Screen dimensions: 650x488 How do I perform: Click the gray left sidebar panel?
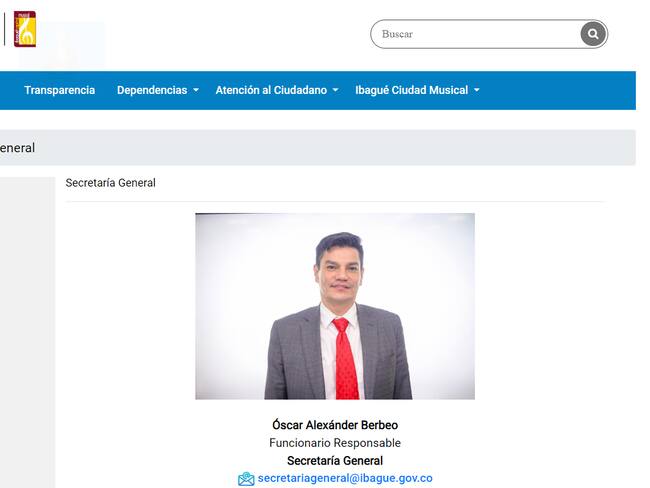(27, 333)
